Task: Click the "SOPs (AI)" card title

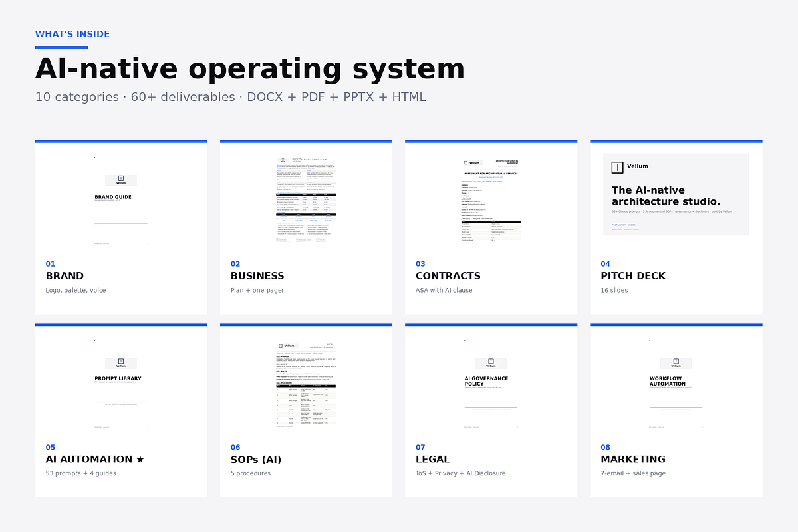Action: (256, 460)
